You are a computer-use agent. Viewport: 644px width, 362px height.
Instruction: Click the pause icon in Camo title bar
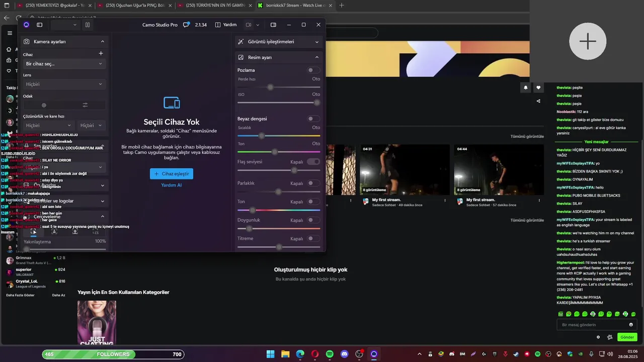point(88,25)
